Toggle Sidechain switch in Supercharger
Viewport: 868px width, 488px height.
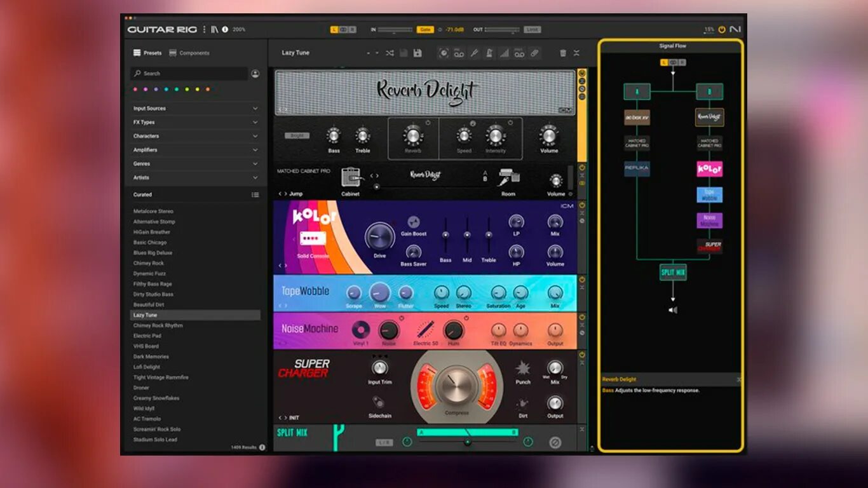point(379,402)
